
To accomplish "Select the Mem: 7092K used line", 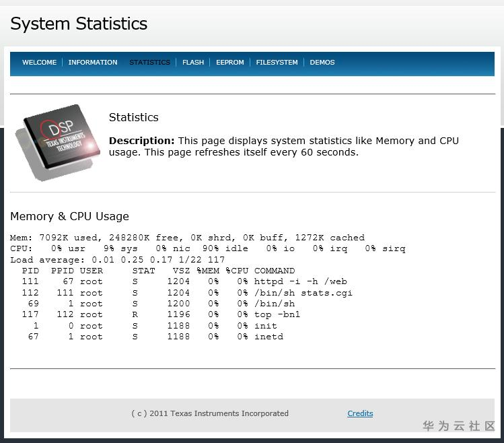I will [x=187, y=238].
